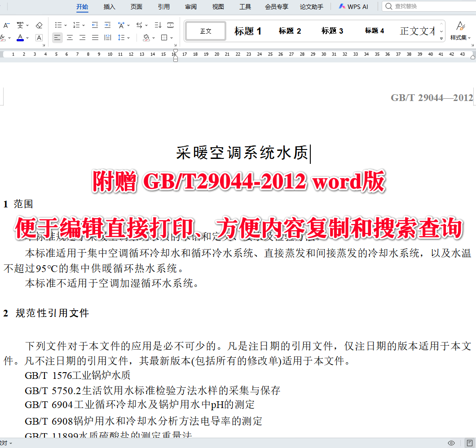Click the increase indent icon

pos(107,25)
